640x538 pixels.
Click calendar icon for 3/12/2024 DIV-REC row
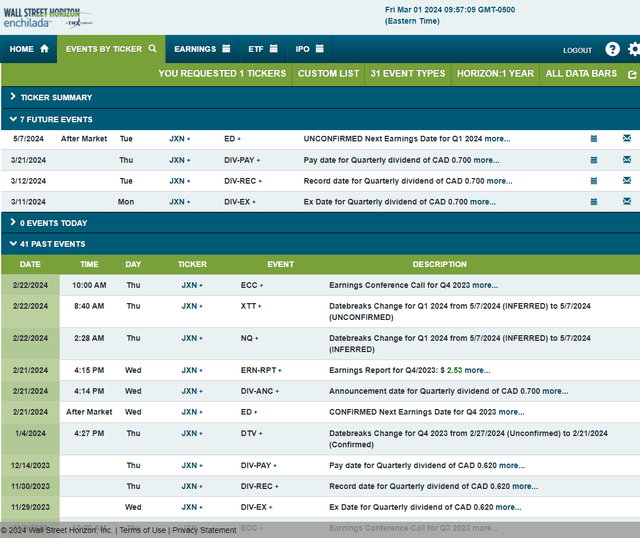pyautogui.click(x=594, y=181)
